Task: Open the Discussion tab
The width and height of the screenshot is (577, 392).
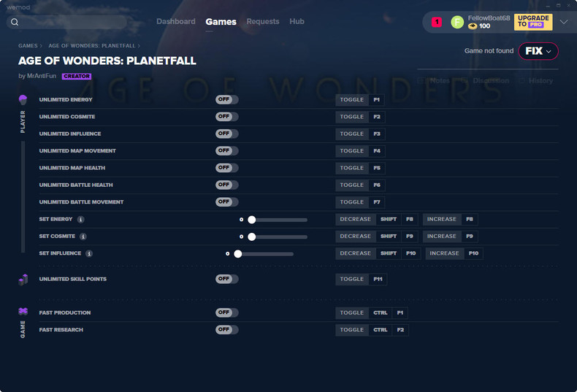Action: 486,80
